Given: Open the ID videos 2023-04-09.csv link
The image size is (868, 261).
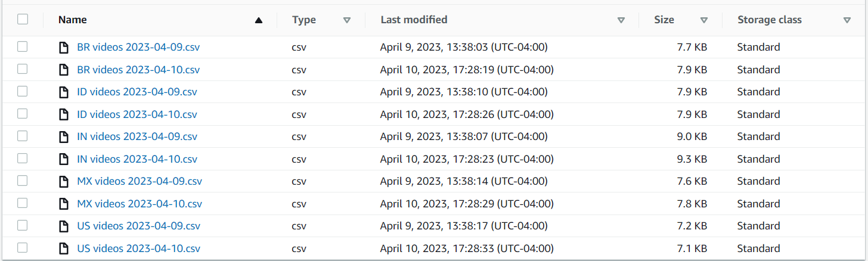Looking at the screenshot, I should 137,92.
